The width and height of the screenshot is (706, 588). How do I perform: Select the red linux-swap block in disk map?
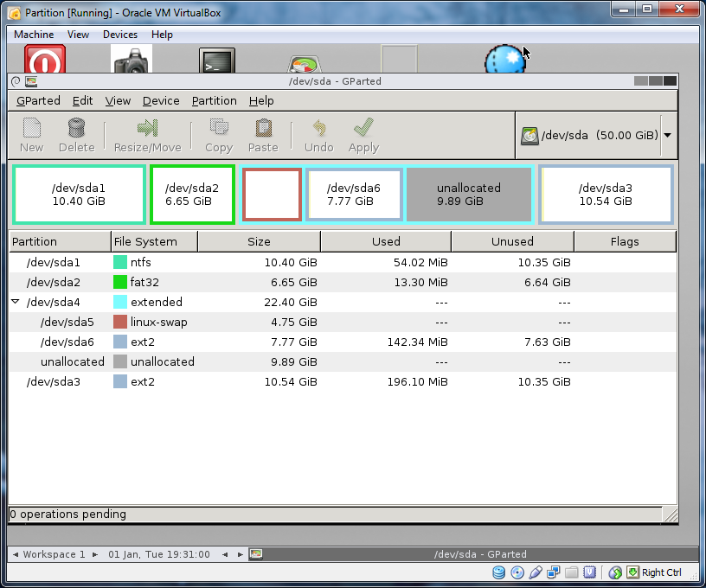(272, 195)
